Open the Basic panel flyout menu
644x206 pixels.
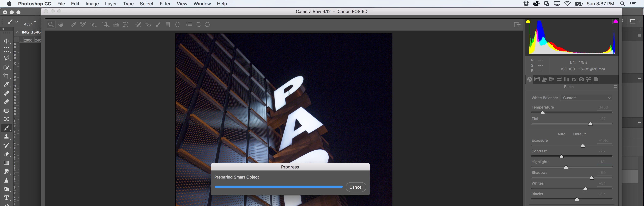coord(615,87)
